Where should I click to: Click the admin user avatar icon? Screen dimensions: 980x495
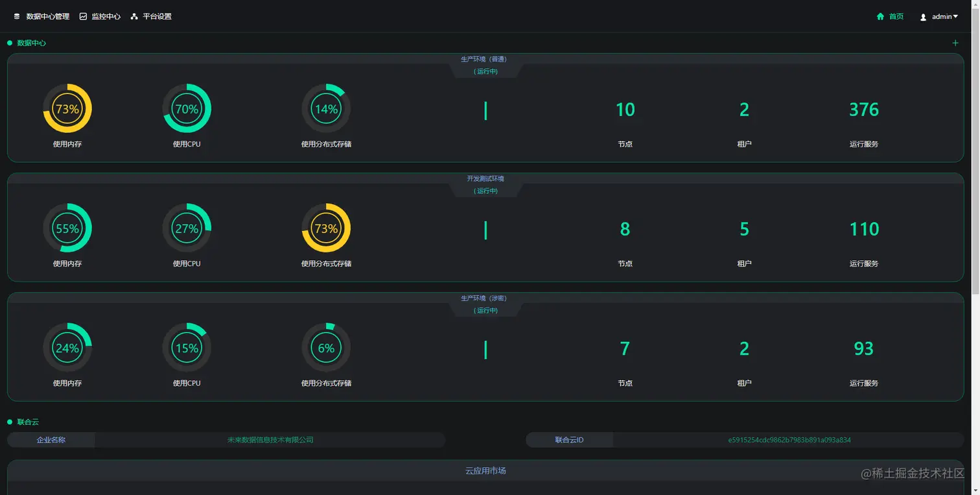point(924,17)
